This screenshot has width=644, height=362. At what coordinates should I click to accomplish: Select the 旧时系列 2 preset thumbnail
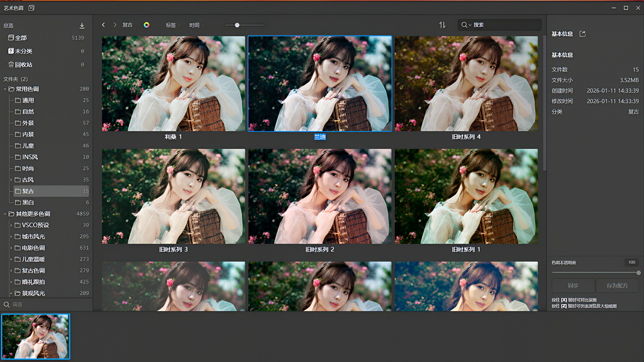click(319, 197)
